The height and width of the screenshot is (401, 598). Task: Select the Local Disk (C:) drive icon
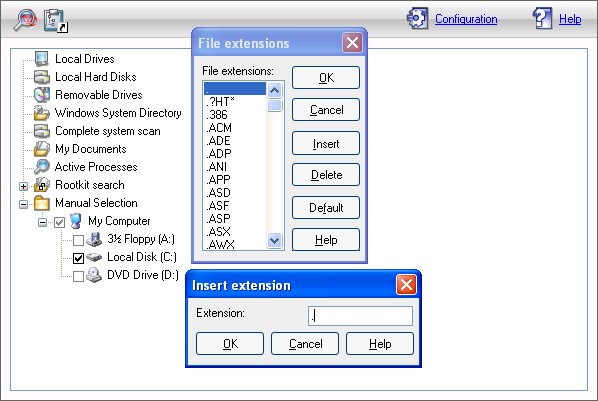click(x=94, y=257)
